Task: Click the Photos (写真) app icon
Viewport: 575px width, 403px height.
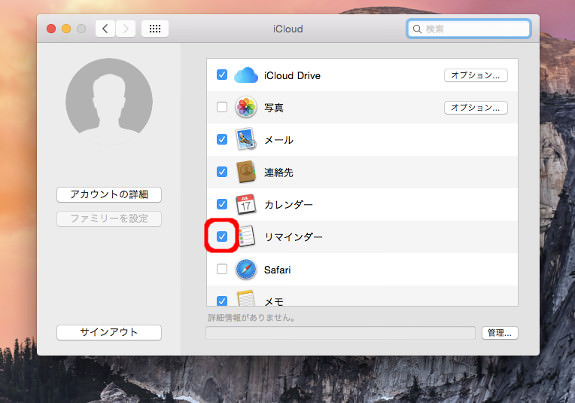Action: click(x=246, y=107)
